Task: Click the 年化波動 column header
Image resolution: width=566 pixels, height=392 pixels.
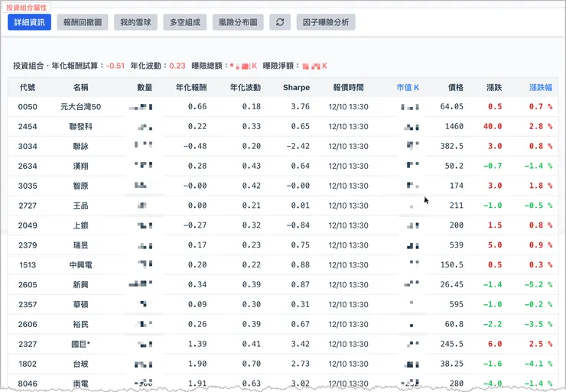Action: [x=246, y=87]
